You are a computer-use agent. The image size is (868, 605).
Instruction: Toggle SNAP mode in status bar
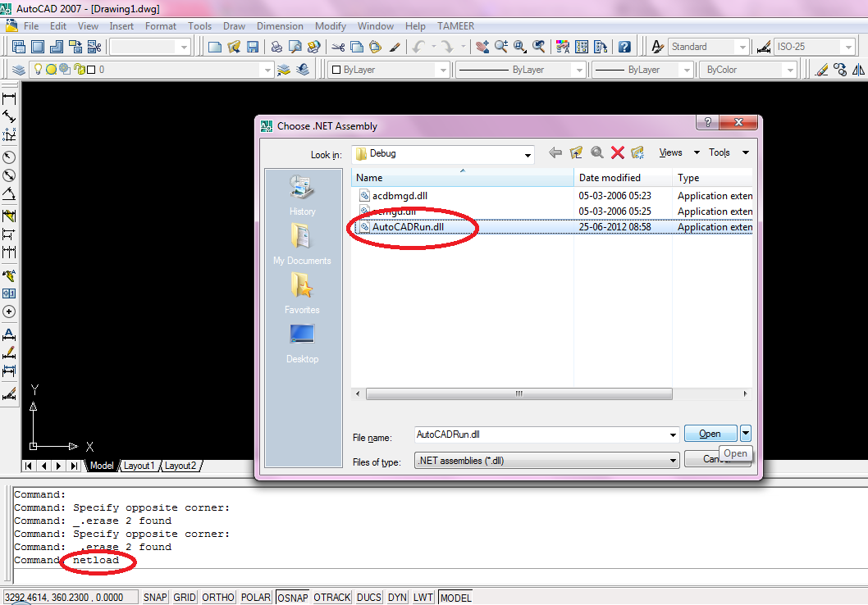(x=155, y=598)
